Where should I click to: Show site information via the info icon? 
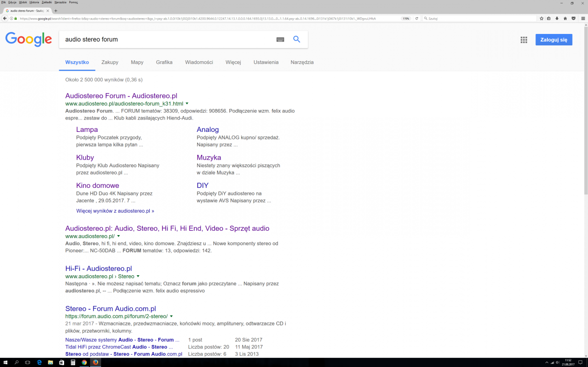point(11,19)
